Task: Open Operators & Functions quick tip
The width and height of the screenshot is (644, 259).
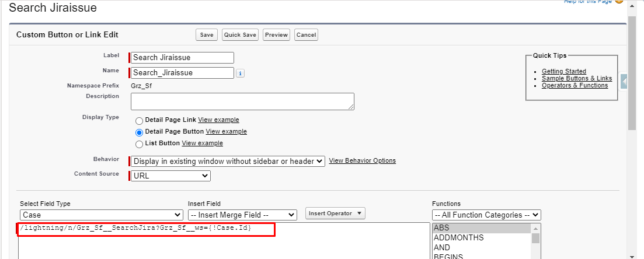Action: click(x=575, y=85)
